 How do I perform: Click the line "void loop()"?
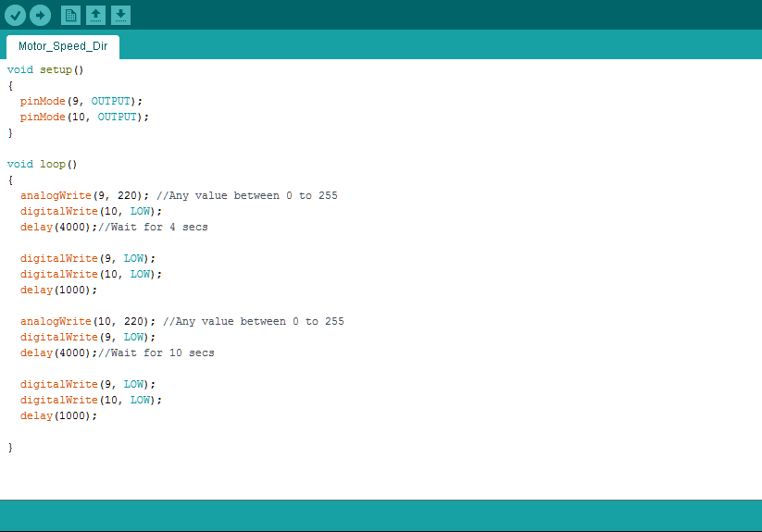[x=43, y=164]
